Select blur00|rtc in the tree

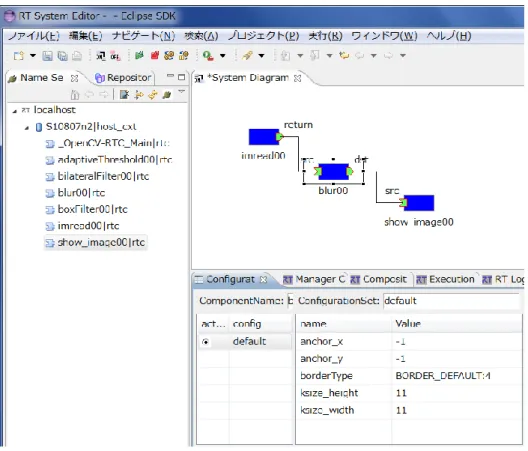[75, 193]
